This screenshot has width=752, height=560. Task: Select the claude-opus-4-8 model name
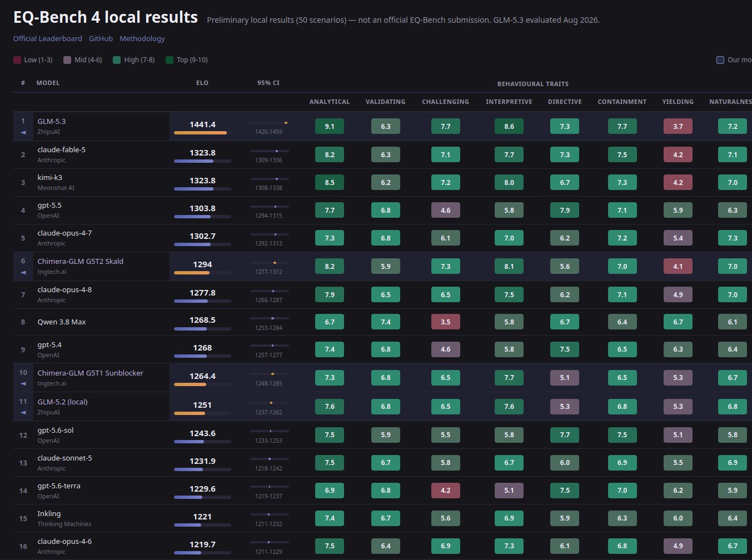click(64, 290)
